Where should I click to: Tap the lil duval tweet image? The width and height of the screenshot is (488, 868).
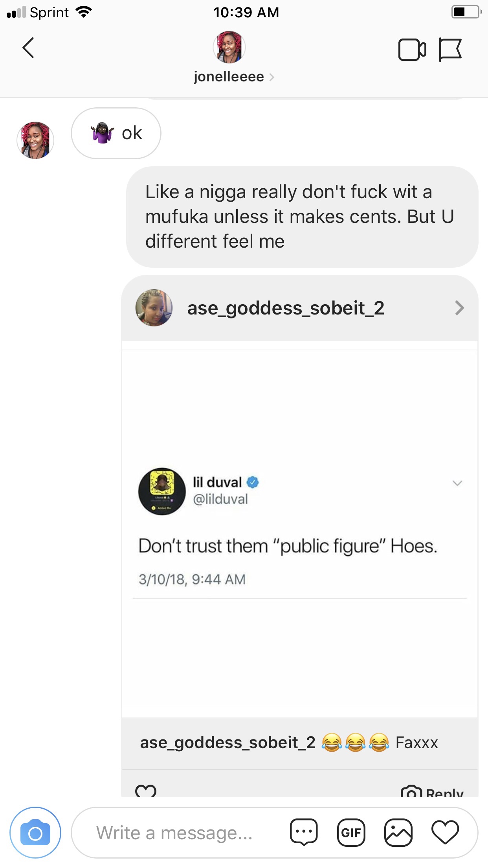click(300, 533)
